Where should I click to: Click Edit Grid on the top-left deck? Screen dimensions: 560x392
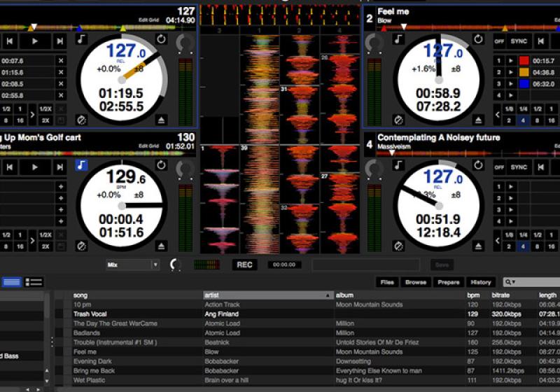pos(149,20)
